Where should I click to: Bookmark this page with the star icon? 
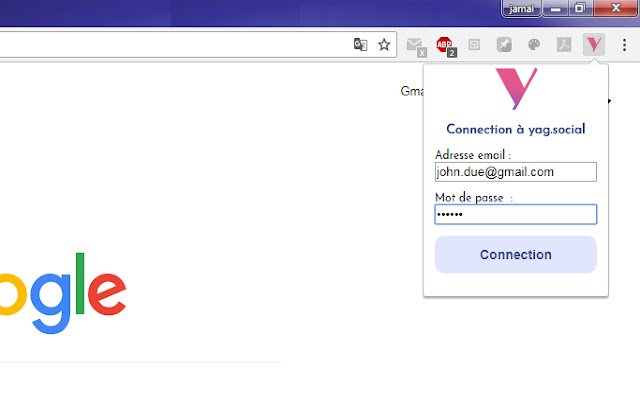pyautogui.click(x=384, y=44)
